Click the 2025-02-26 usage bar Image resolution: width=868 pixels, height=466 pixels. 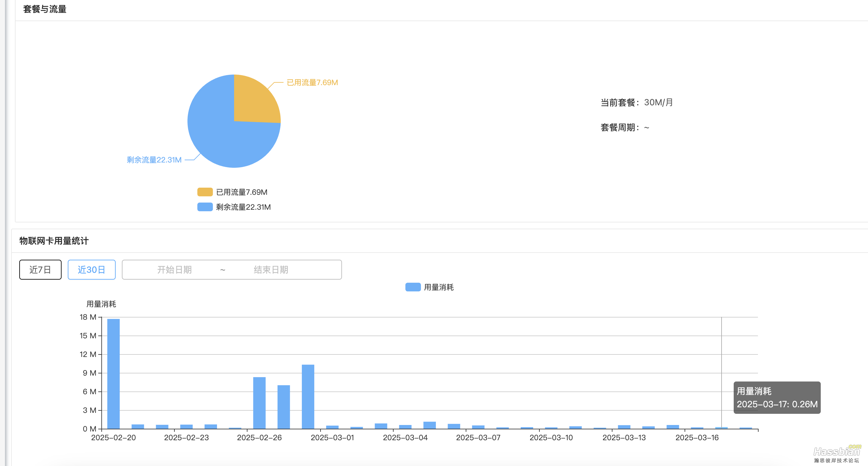[260, 403]
